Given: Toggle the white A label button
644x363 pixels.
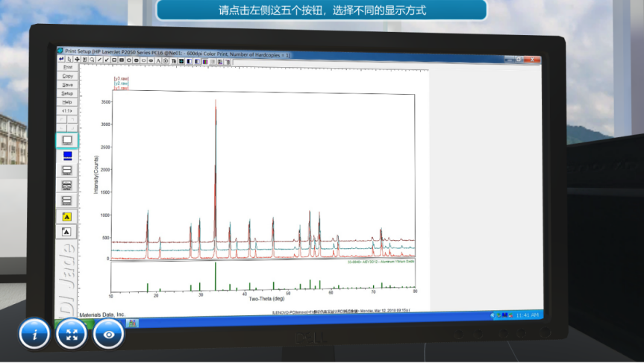Looking at the screenshot, I should (x=67, y=232).
